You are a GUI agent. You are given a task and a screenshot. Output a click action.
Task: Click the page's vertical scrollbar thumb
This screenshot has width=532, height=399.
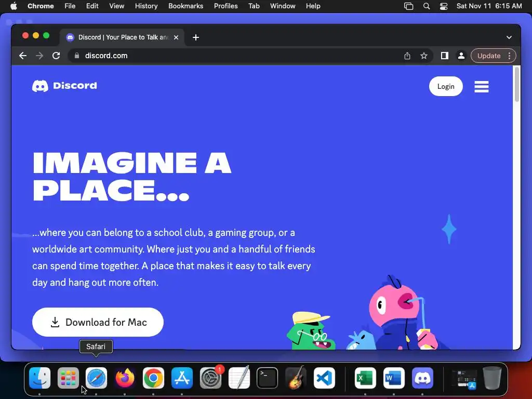[517, 84]
